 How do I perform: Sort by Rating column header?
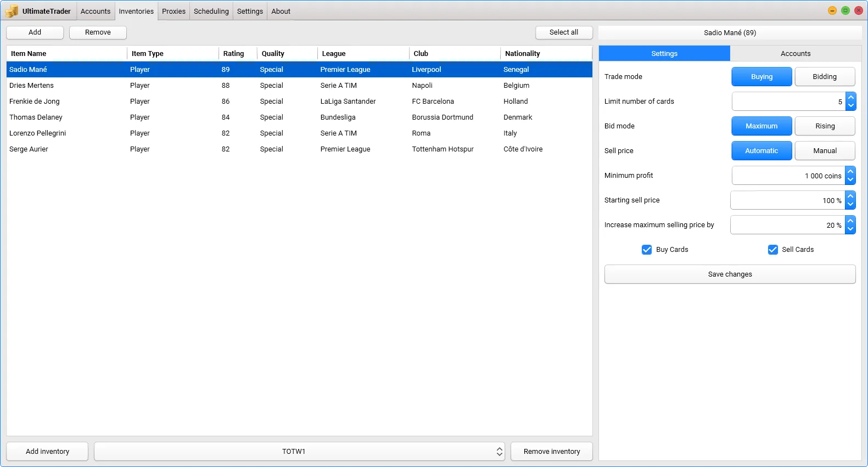tap(238, 54)
